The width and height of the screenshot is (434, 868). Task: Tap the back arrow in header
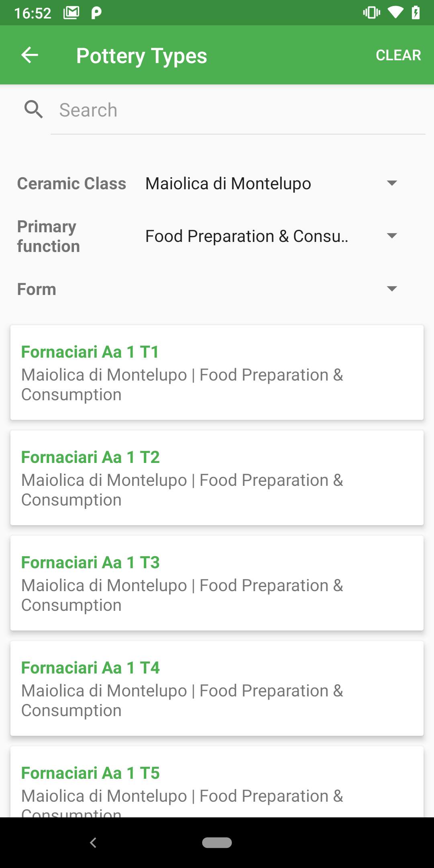pyautogui.click(x=30, y=55)
